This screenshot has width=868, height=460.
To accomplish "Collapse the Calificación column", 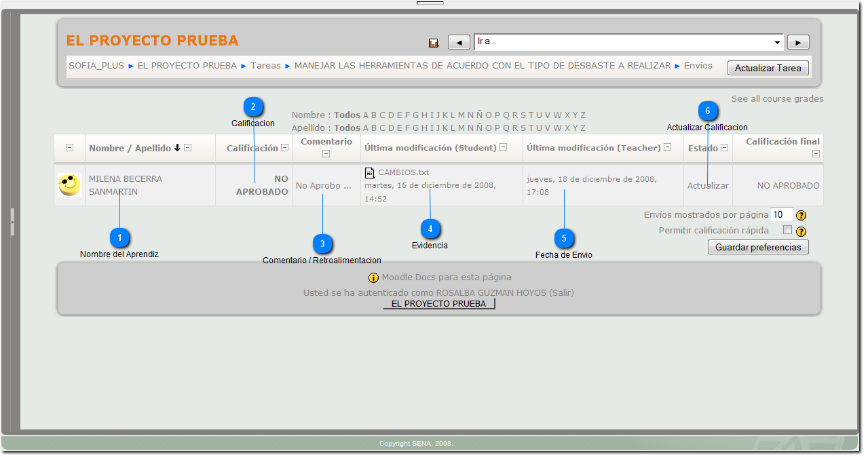I will point(284,148).
